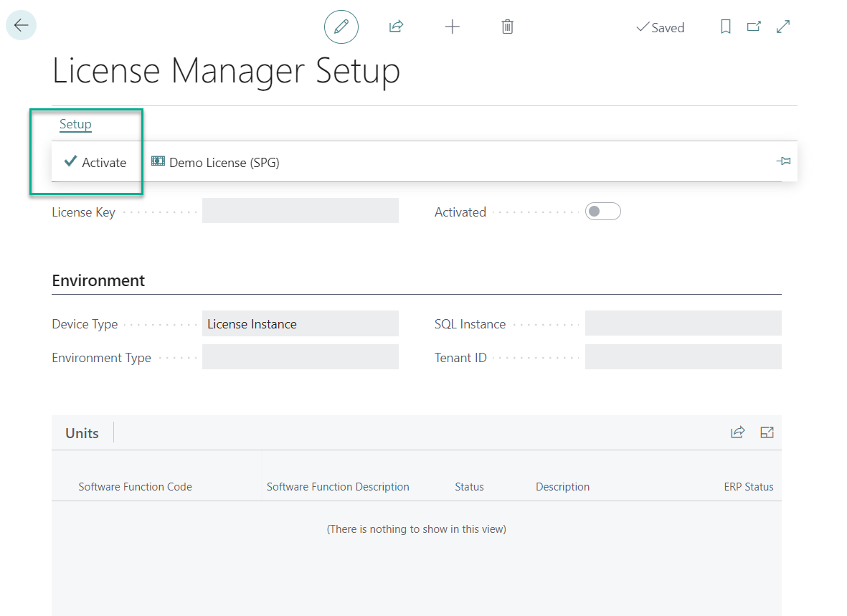847x616 pixels.
Task: Click the plus icon to create new
Action: coord(452,27)
